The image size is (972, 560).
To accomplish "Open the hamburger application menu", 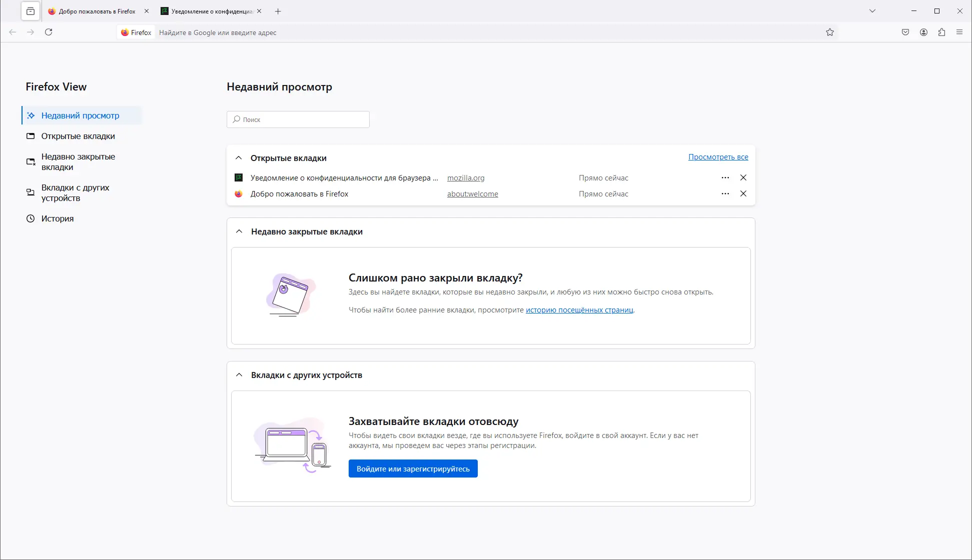I will pos(959,32).
